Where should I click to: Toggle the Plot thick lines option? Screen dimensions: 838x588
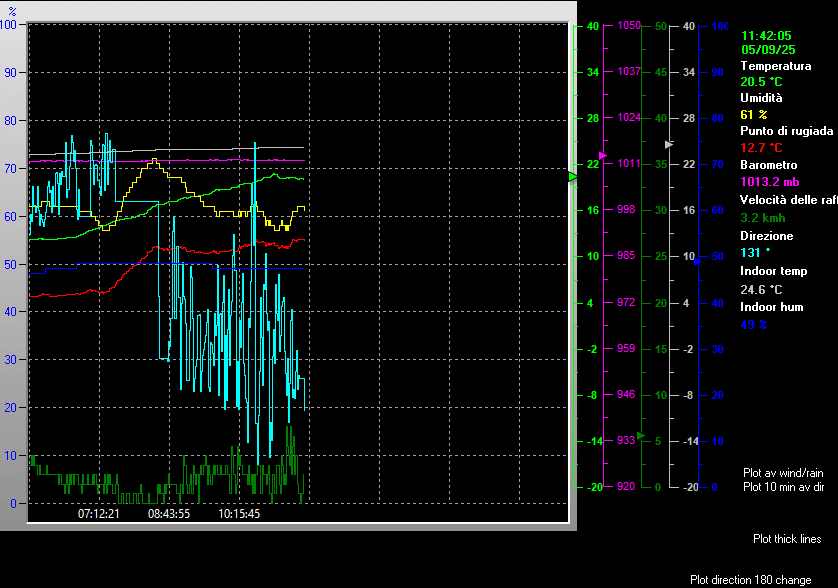pyautogui.click(x=787, y=539)
